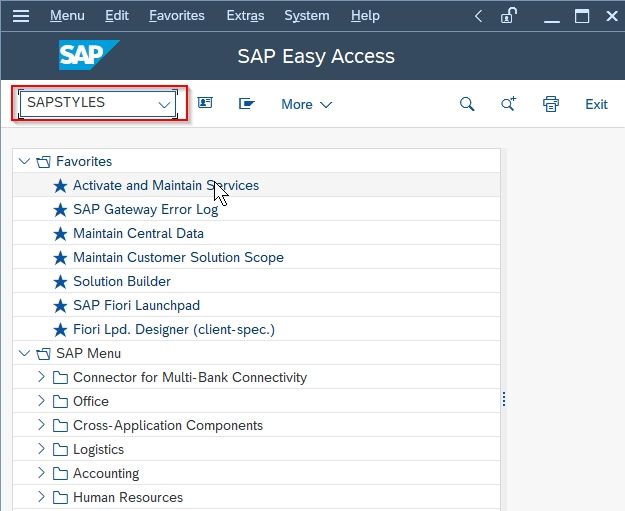Click the find next search-plus icon
The width and height of the screenshot is (625, 511).
click(x=508, y=104)
